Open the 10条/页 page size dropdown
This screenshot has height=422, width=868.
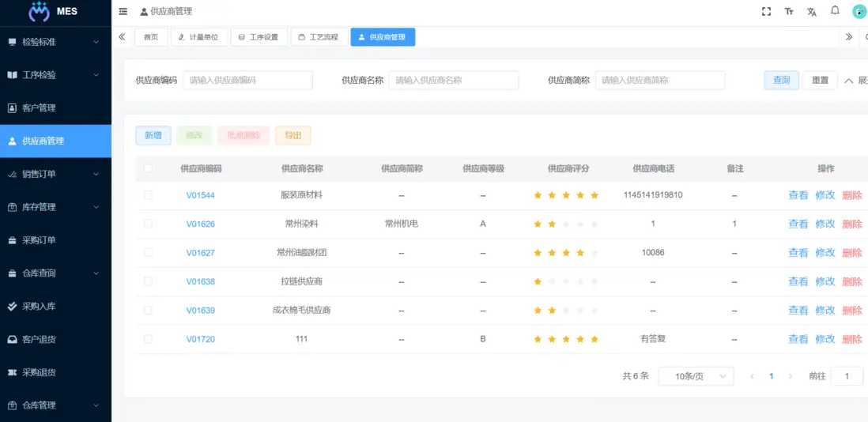pyautogui.click(x=696, y=377)
